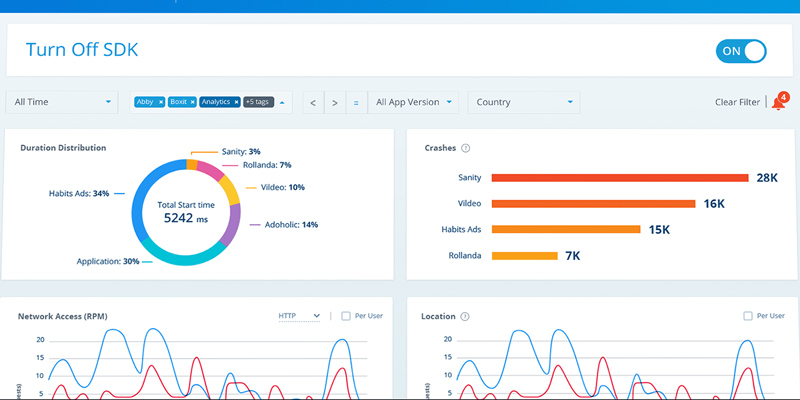This screenshot has width=800, height=400.
Task: Select the equals version comparator
Action: tap(356, 103)
